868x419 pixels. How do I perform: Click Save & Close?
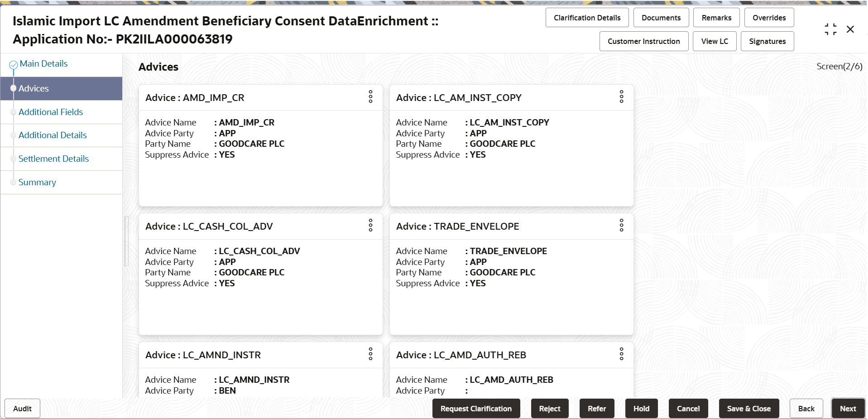[x=748, y=409]
